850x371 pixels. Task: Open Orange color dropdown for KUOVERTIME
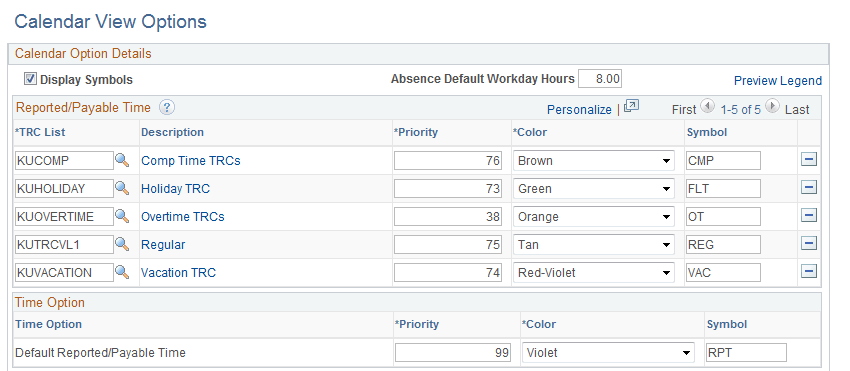[x=594, y=217]
